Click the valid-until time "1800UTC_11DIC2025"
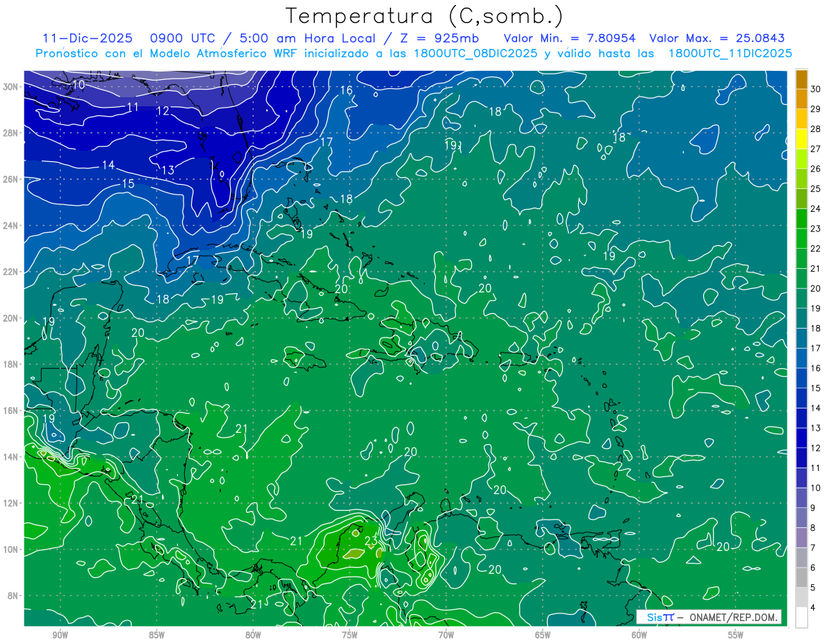This screenshot has width=834, height=644. [730, 53]
